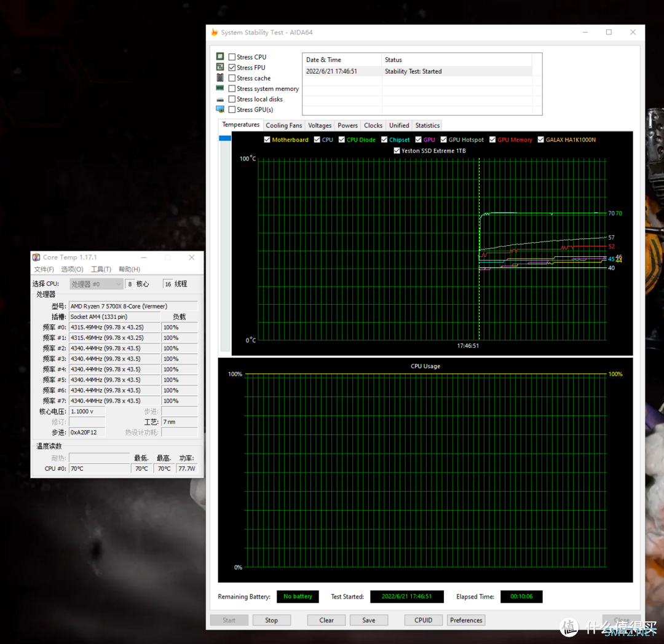This screenshot has height=644, width=664.
Task: Open the 帮助(H) menu in Core Temp
Action: (x=130, y=270)
